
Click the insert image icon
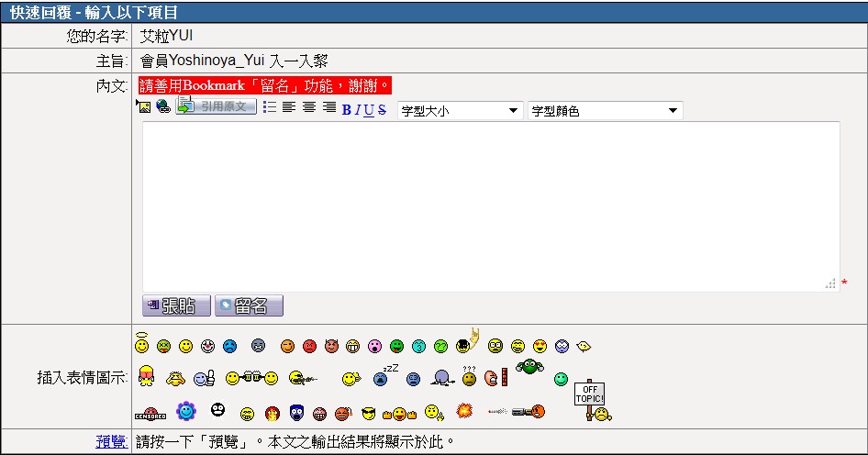coord(143,107)
